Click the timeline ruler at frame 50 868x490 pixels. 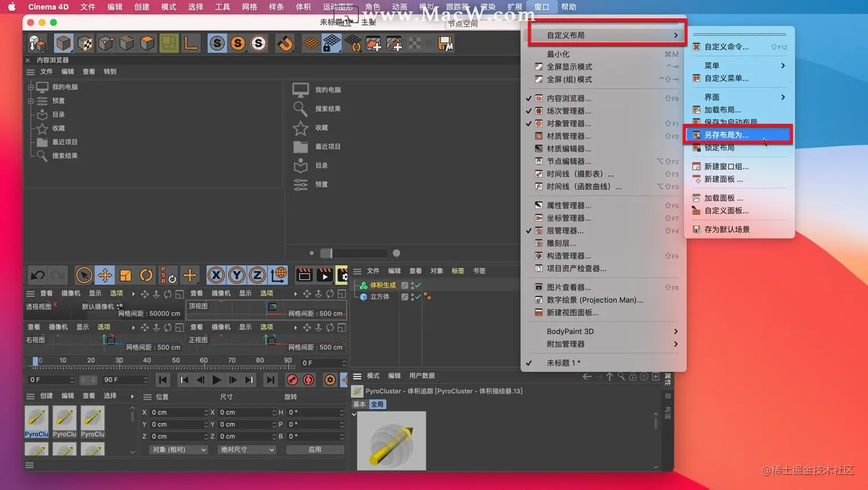coord(176,361)
